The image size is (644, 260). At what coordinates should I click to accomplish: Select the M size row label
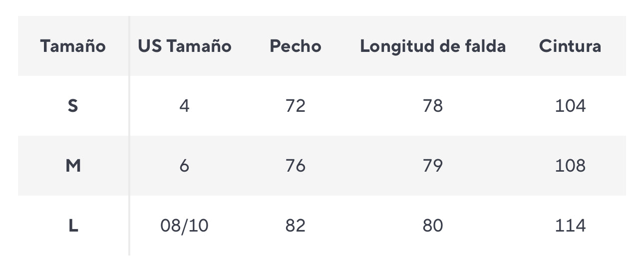[73, 166]
